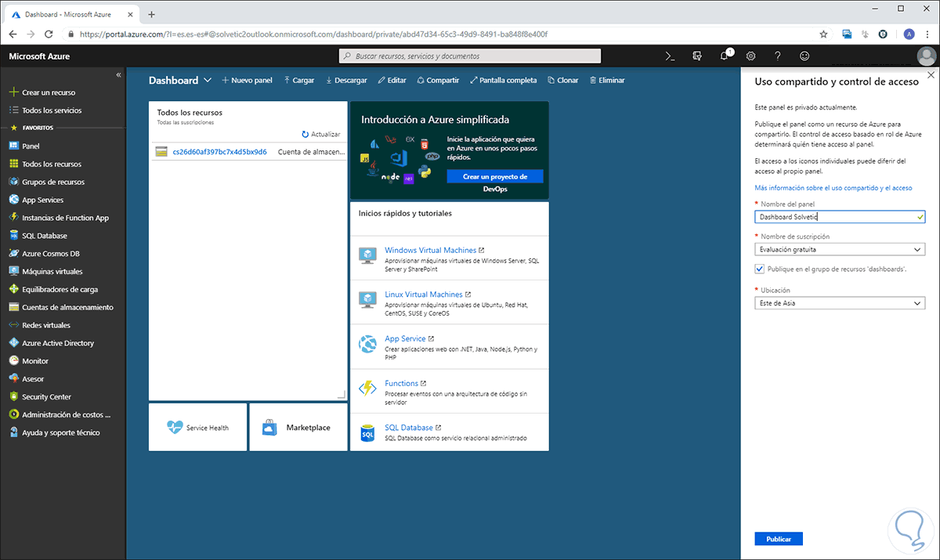Open the directory and subscription filter icon

tap(696, 56)
